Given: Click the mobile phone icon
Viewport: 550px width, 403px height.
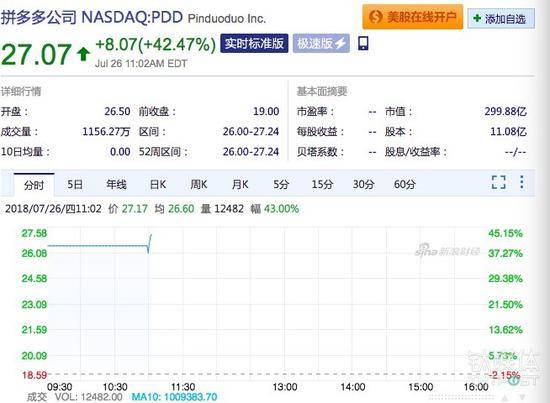Looking at the screenshot, I should coord(363,43).
